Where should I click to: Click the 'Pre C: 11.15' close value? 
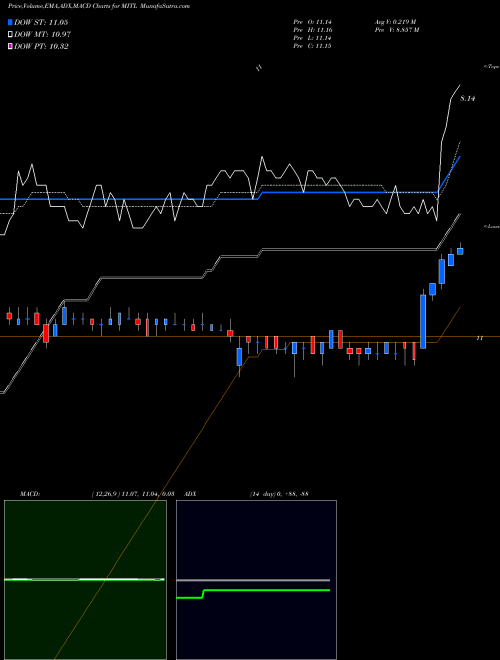tap(313, 46)
